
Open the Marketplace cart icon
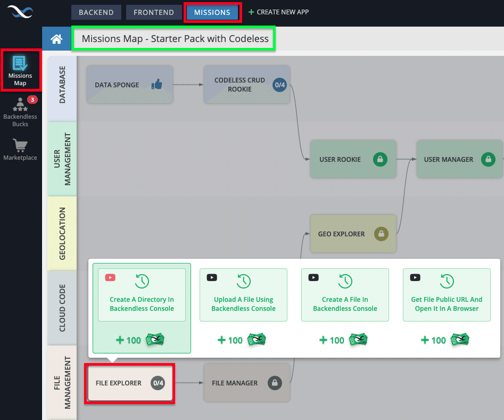pos(20,145)
